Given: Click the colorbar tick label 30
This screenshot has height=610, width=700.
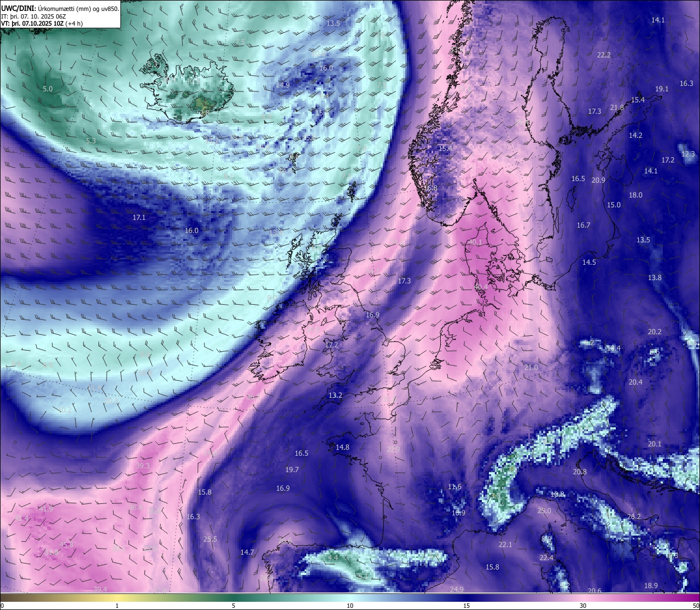Looking at the screenshot, I should point(583,606).
